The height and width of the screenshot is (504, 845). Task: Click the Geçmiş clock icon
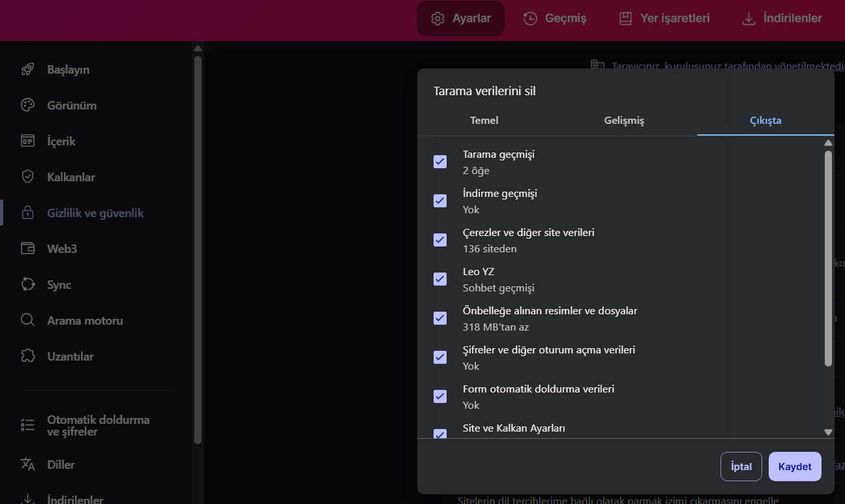(530, 18)
